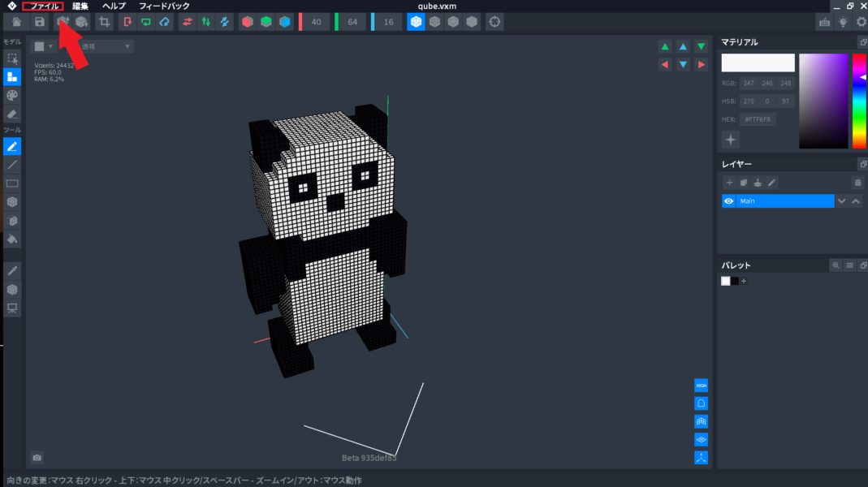Viewport: 868px width, 487px height.
Task: Select the crop tool in the toolbar
Action: pyautogui.click(x=104, y=22)
